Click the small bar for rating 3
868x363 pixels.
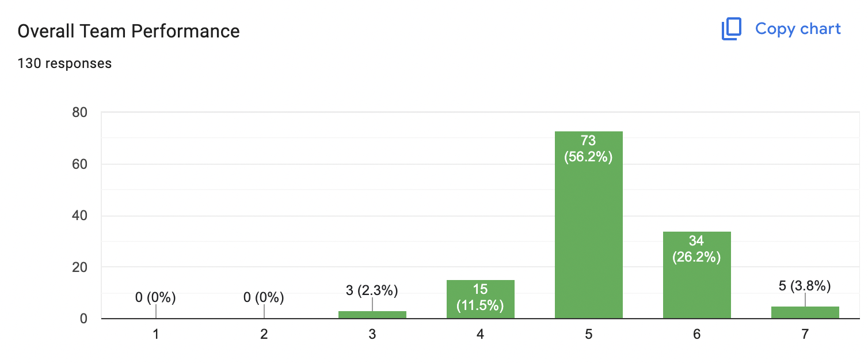pos(372,315)
